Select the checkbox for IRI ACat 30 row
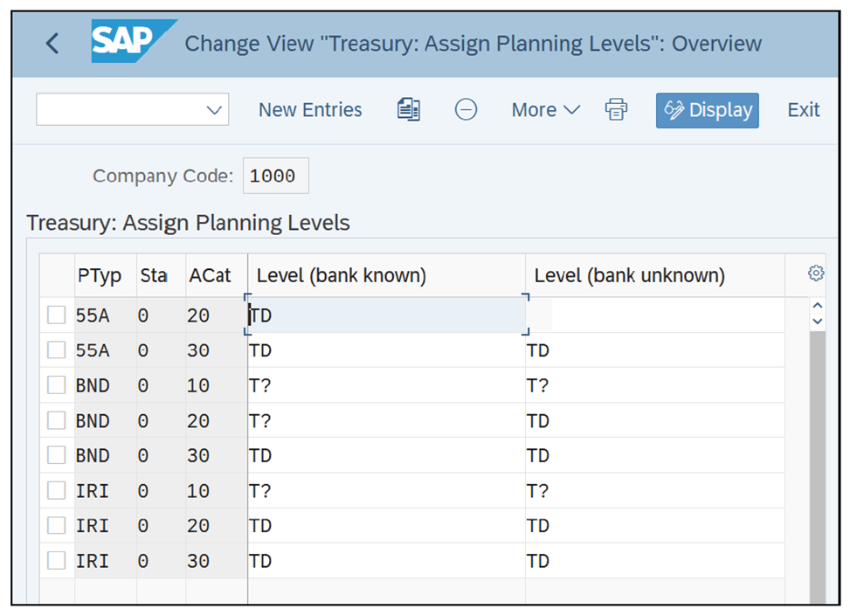Screen dimensions: 850x616 [56, 560]
